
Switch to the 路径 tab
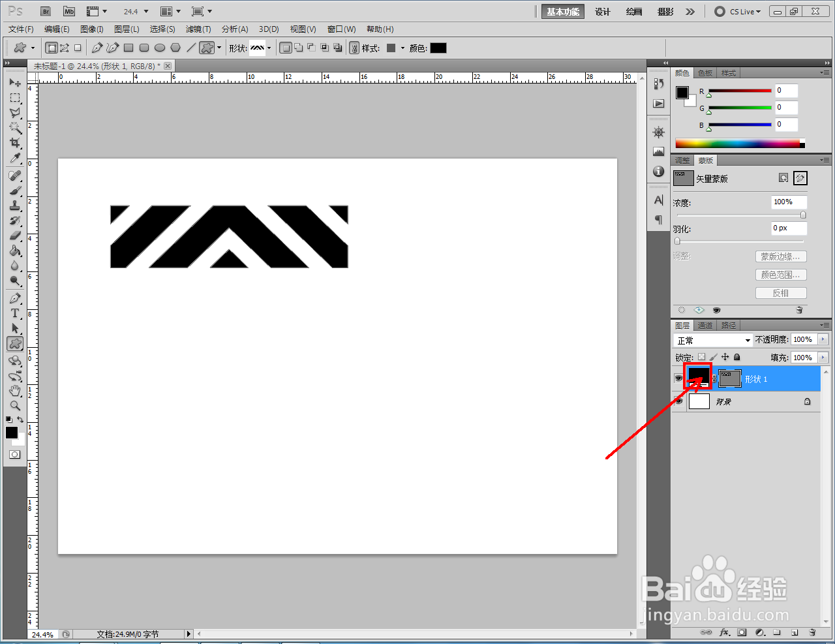pos(729,325)
